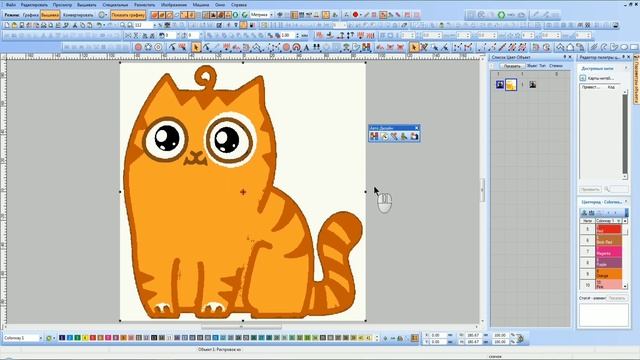Click the green circle icon in top toolbar
The height and width of the screenshot is (360, 640).
(x=501, y=15)
